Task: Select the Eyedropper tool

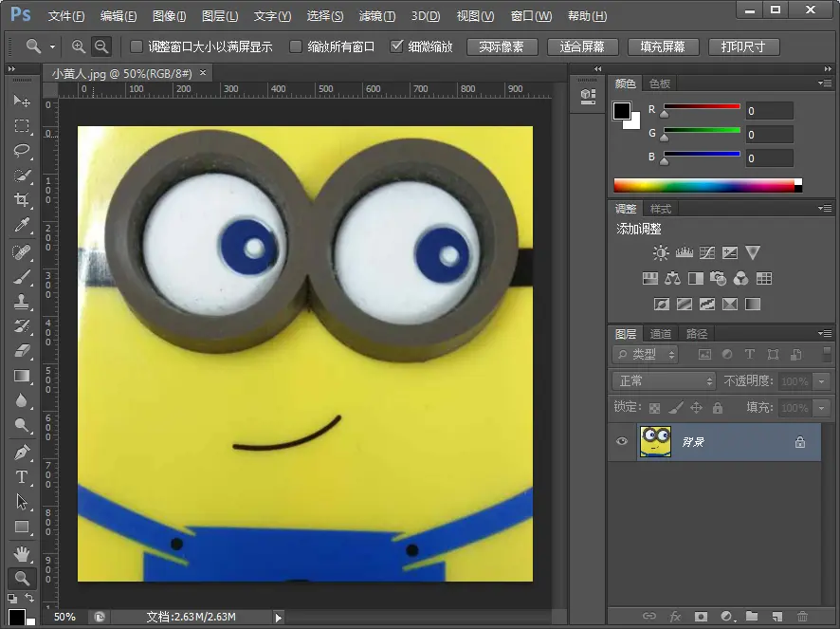Action: 22,226
